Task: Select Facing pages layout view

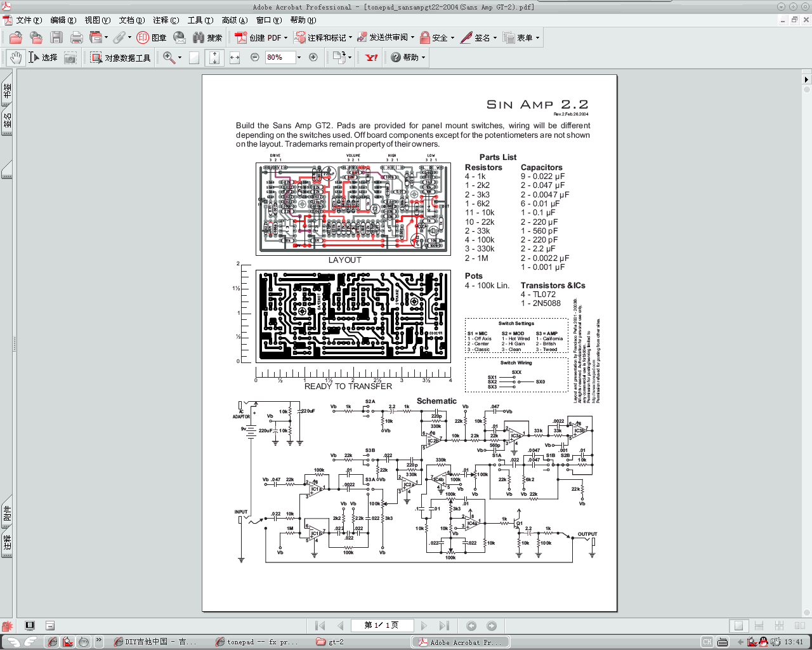Action: (799, 626)
